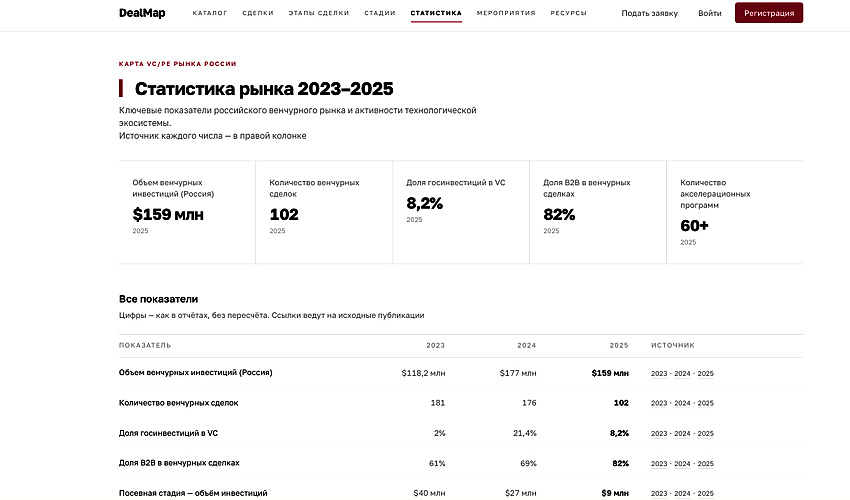Open 2023 source for Объем венчурных инвестиций

(x=659, y=373)
